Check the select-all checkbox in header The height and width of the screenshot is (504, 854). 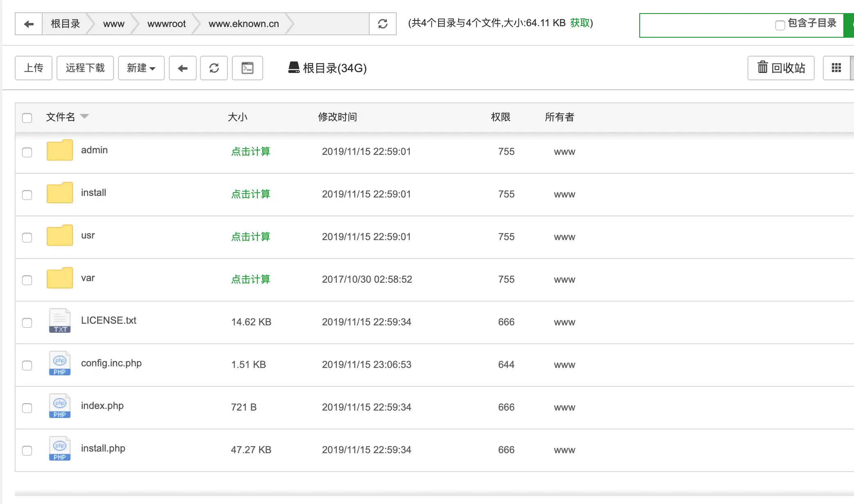coord(27,118)
